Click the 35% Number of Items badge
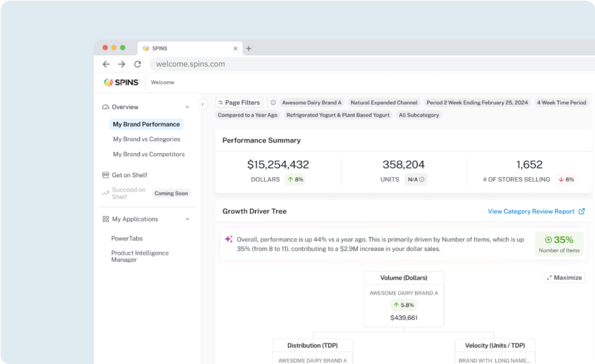 pos(559,244)
